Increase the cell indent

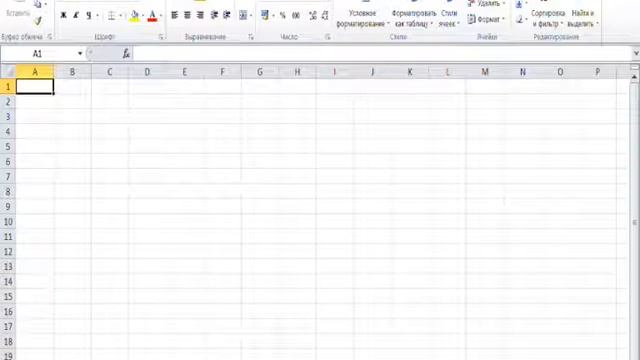pyautogui.click(x=227, y=16)
